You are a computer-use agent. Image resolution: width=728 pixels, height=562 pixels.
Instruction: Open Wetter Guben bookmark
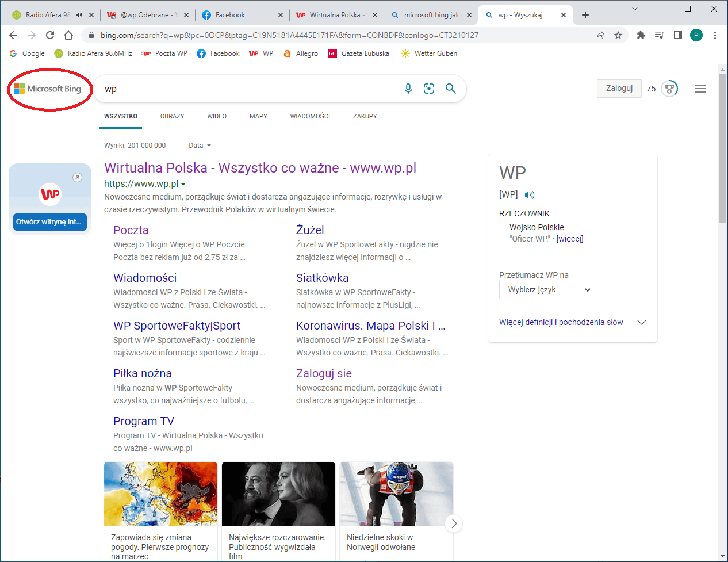point(429,53)
